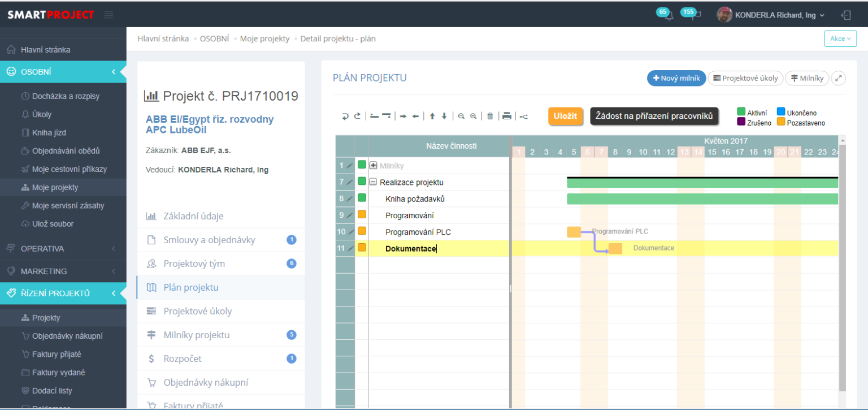Open Nový milník creation
This screenshot has width=868, height=410.
(676, 78)
